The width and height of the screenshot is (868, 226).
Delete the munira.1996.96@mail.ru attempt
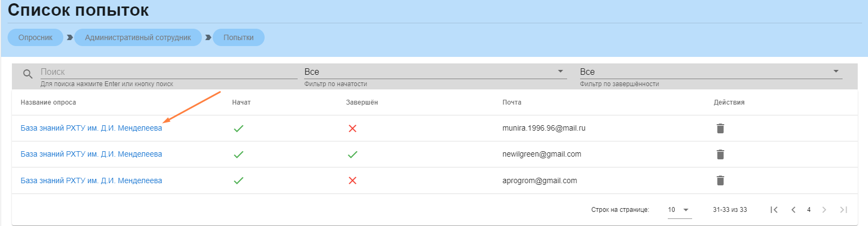pos(720,128)
